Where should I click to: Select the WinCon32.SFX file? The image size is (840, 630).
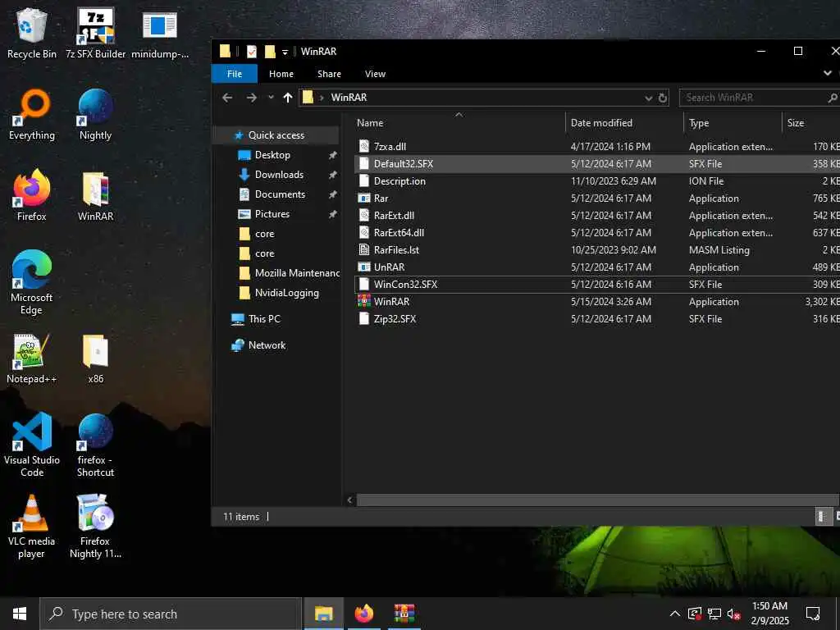click(597, 285)
